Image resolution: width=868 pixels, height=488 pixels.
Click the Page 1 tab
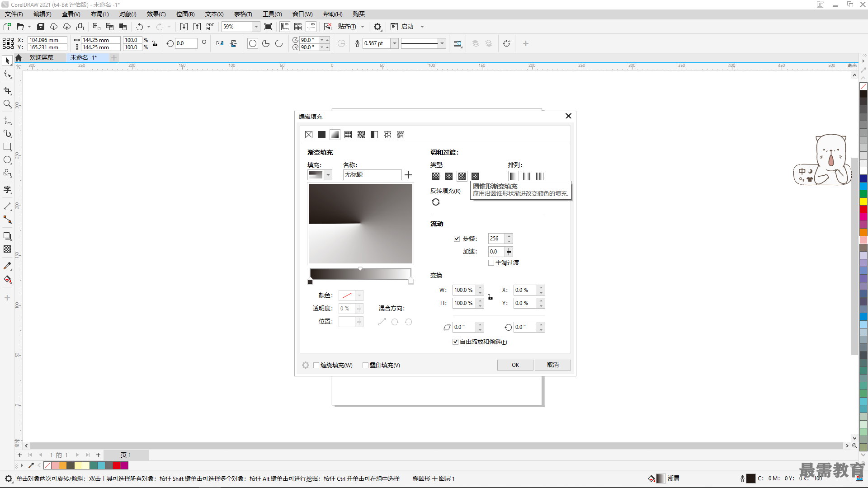[126, 455]
